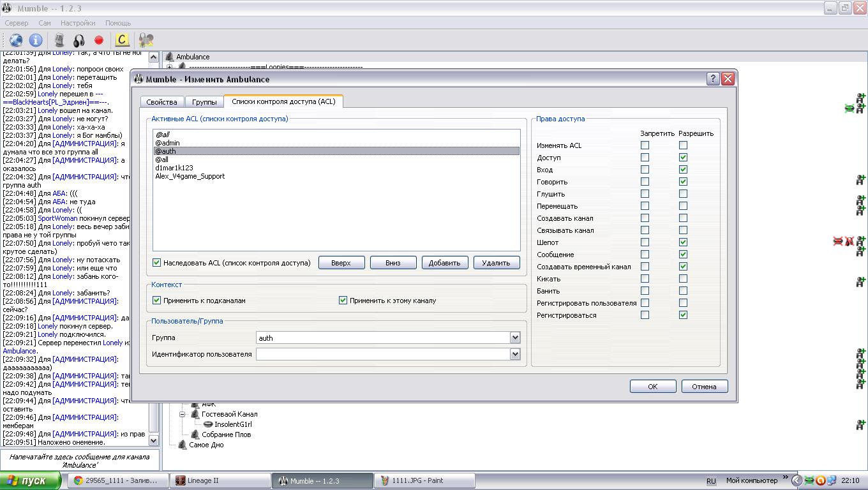This screenshot has width=868, height=490.
Task: Uncheck Разрешить box for Говорить
Action: [x=683, y=182]
